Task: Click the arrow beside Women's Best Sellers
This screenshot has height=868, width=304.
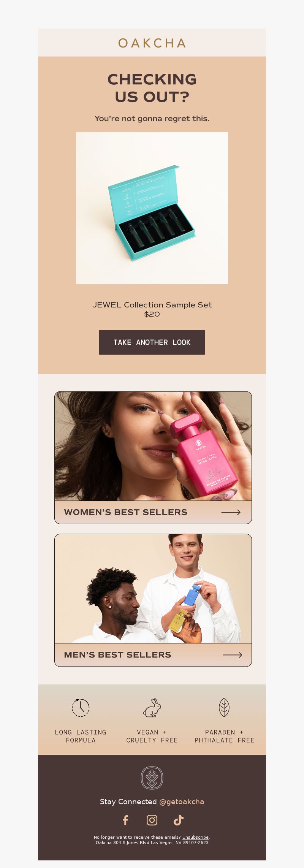Action: (231, 512)
